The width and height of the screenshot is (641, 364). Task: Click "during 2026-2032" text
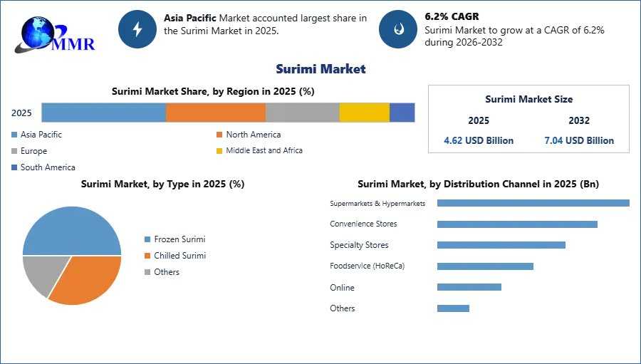464,42
